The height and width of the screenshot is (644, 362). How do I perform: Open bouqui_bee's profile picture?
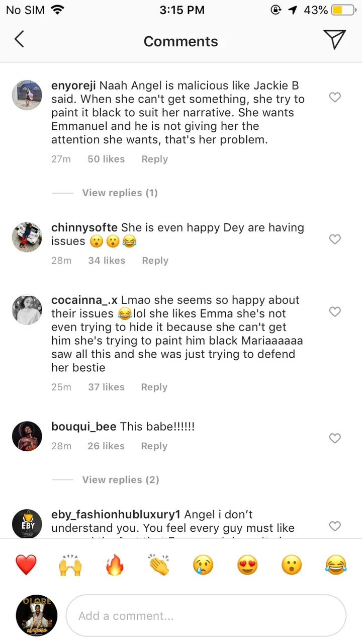point(27,436)
